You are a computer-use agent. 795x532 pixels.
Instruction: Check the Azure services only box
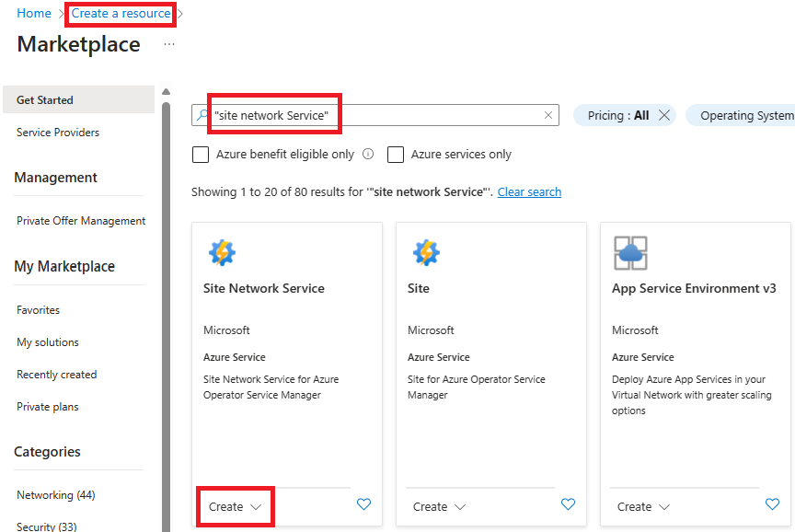tap(396, 155)
